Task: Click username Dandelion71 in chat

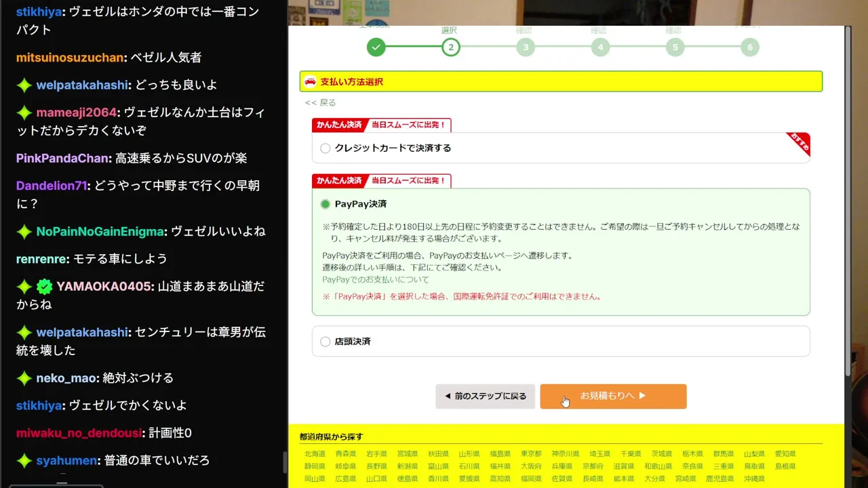Action: [x=52, y=186]
